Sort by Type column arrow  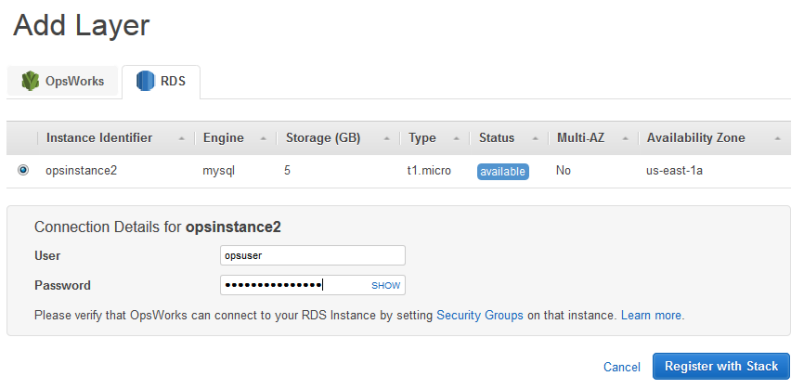(x=457, y=139)
